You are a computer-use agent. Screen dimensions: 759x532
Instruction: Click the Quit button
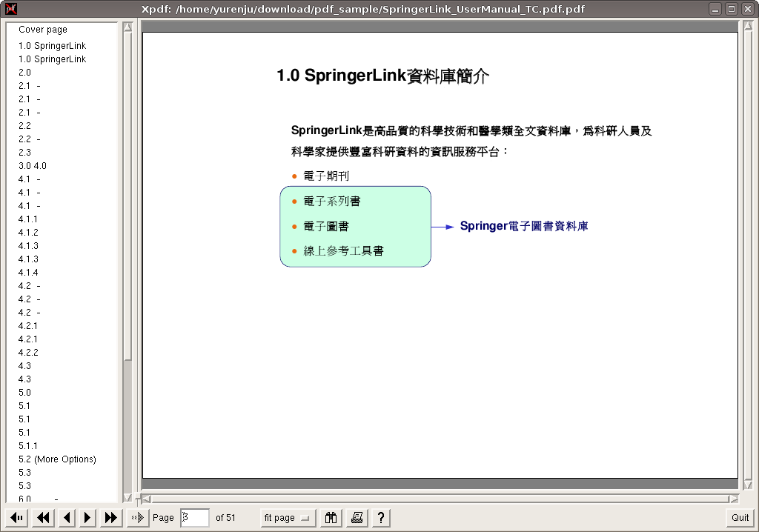tap(740, 518)
